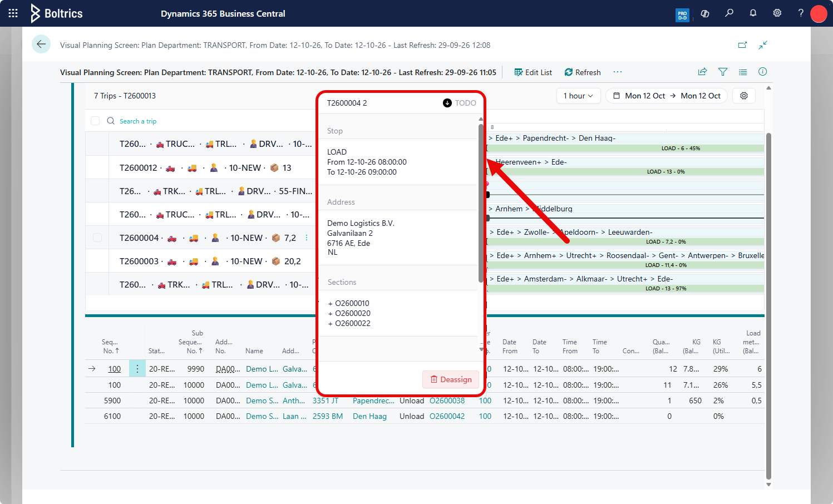
Task: Open the 1 hour interval dropdown
Action: [x=579, y=96]
